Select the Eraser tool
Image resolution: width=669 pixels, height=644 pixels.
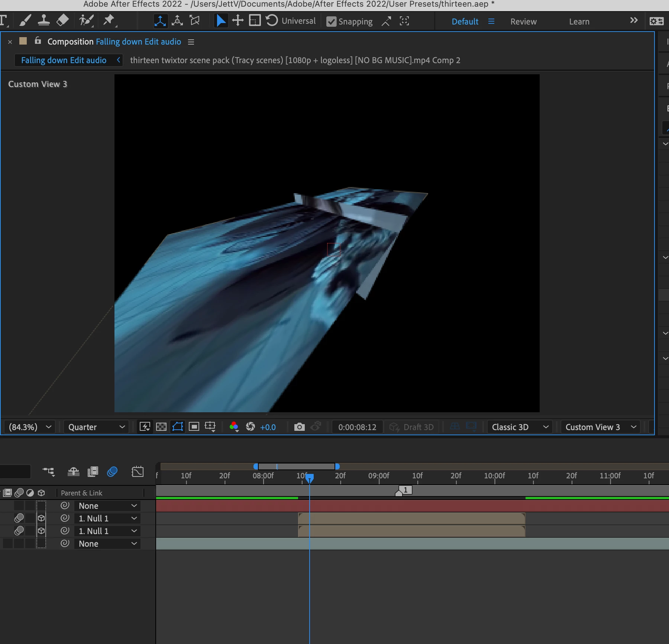(62, 20)
